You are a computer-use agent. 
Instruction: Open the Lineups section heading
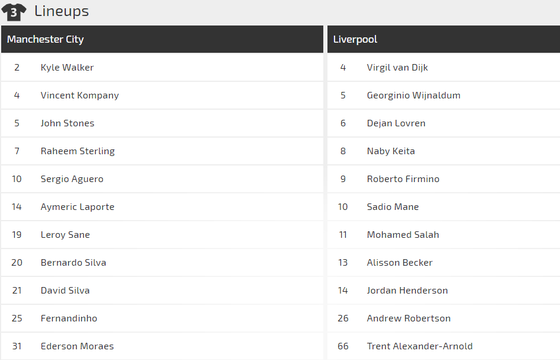pyautogui.click(x=61, y=11)
